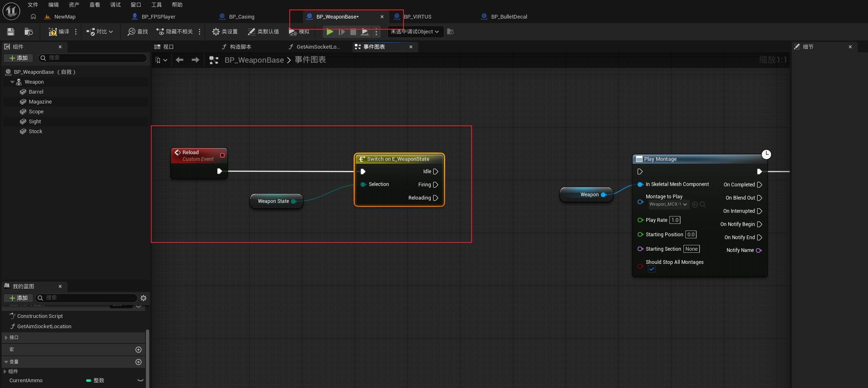The height and width of the screenshot is (388, 868).
Task: Go back with the left arrow
Action: tap(179, 60)
